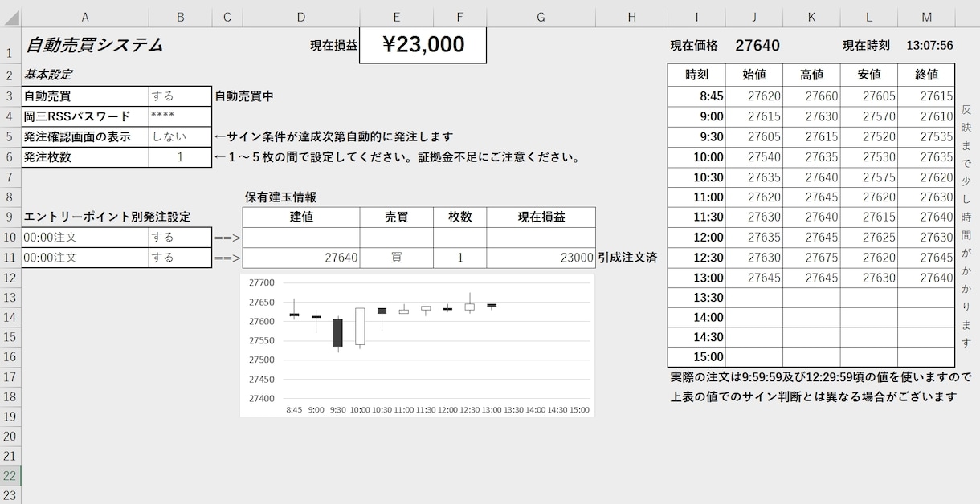Click the candlestick chart area
980x504 pixels.
[417, 345]
